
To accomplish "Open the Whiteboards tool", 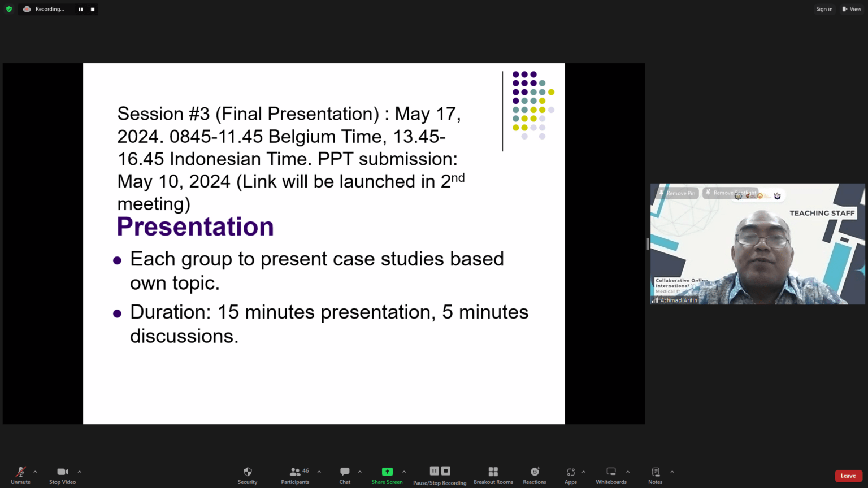I will point(611,475).
